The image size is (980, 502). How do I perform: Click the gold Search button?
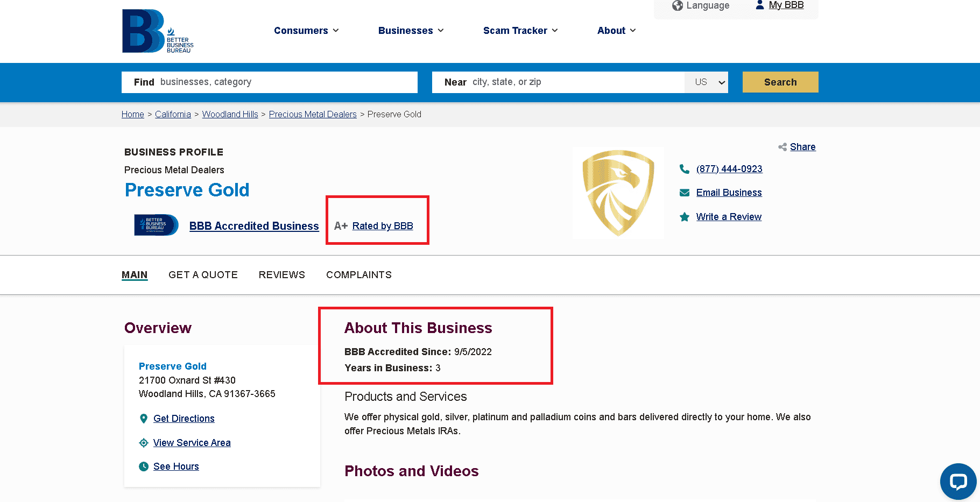click(x=780, y=82)
